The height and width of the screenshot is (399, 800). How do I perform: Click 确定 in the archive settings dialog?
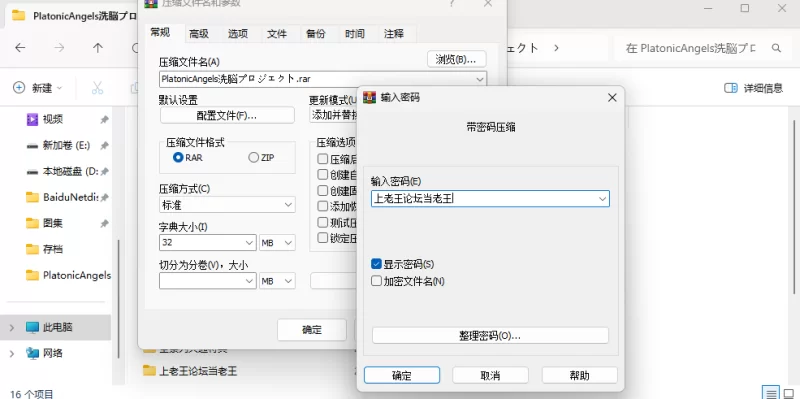click(312, 330)
